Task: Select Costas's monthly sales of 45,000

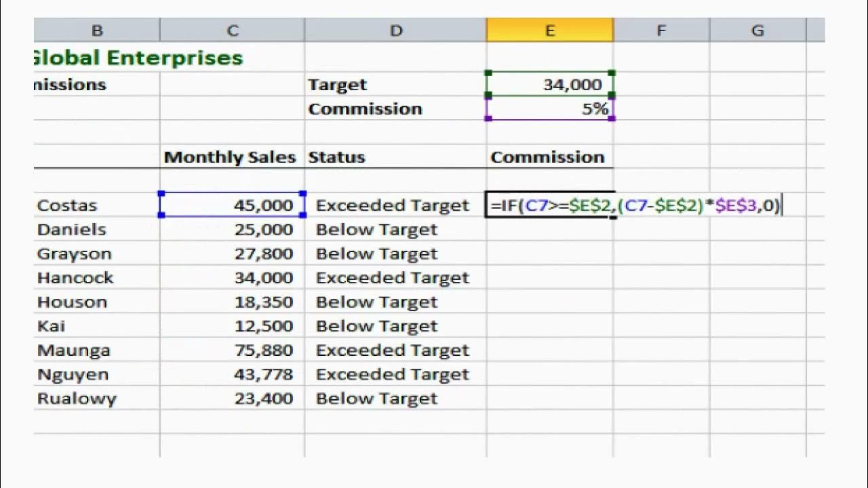Action: click(233, 205)
